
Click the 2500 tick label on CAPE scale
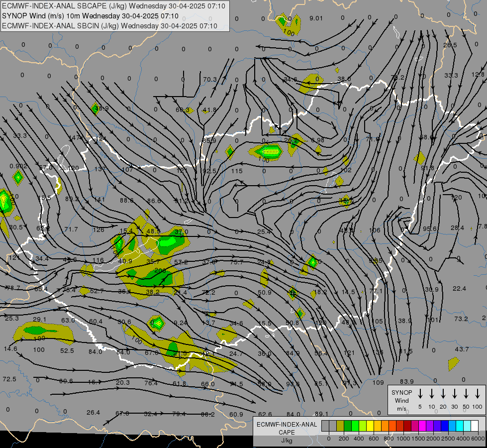[x=448, y=439]
